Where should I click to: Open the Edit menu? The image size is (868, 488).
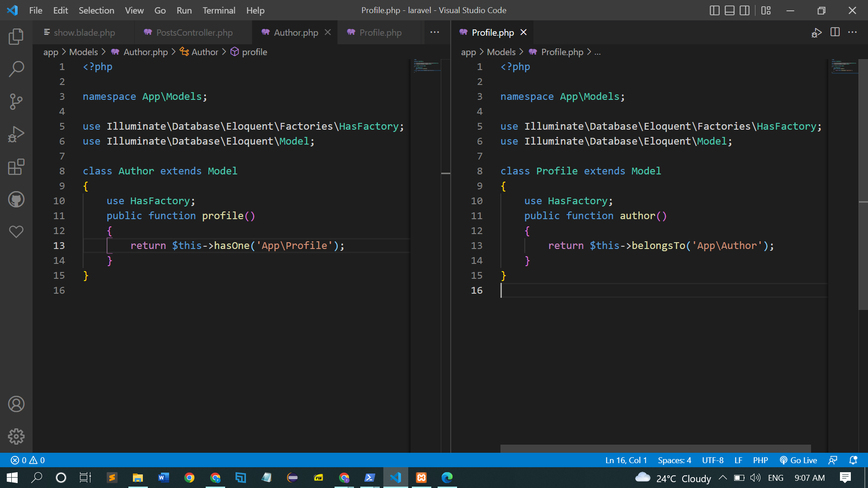tap(61, 10)
